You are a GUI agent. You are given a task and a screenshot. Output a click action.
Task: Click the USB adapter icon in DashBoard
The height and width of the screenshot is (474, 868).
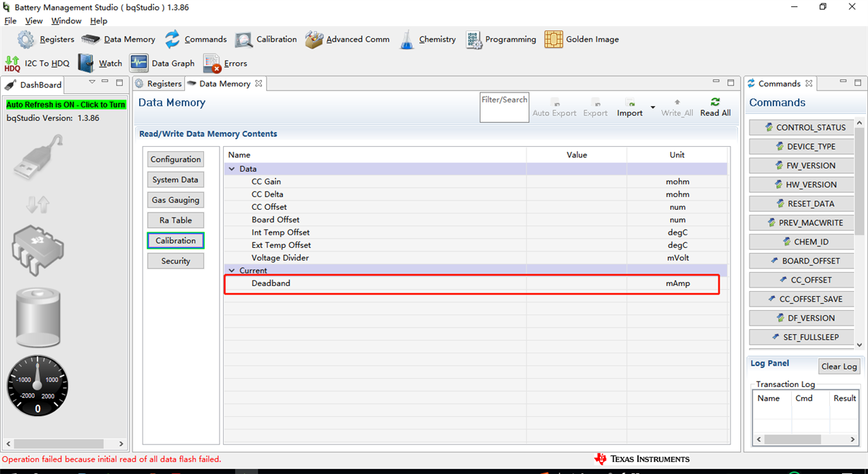click(x=38, y=159)
